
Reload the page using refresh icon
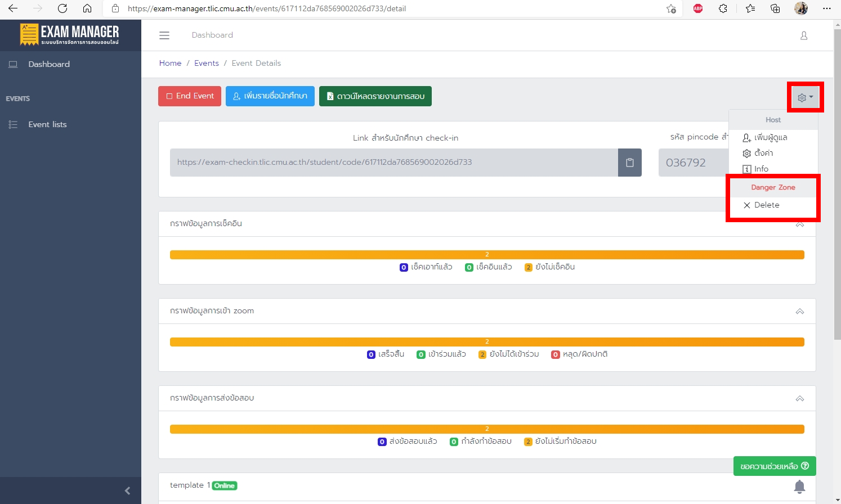[62, 8]
